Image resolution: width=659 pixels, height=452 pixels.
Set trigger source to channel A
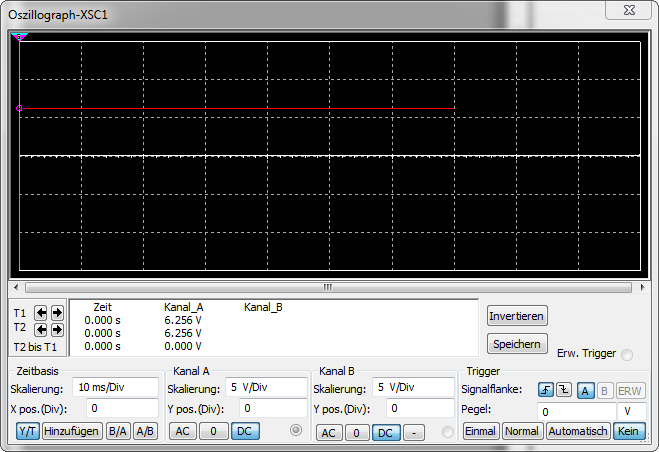tap(585, 391)
